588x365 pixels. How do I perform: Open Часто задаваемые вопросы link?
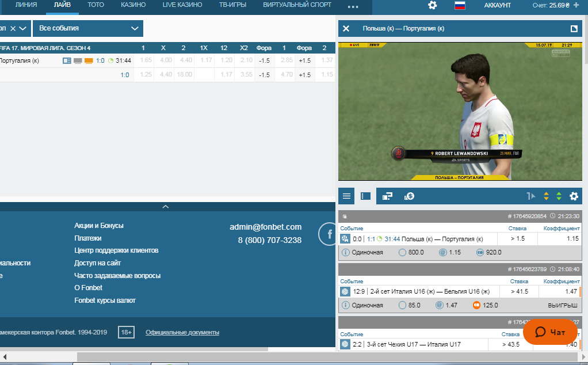117,276
